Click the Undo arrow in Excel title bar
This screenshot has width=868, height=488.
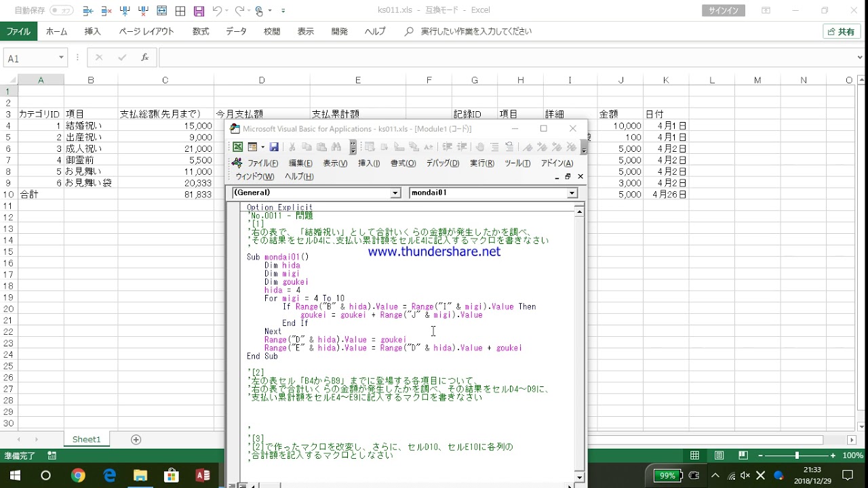[x=217, y=11]
